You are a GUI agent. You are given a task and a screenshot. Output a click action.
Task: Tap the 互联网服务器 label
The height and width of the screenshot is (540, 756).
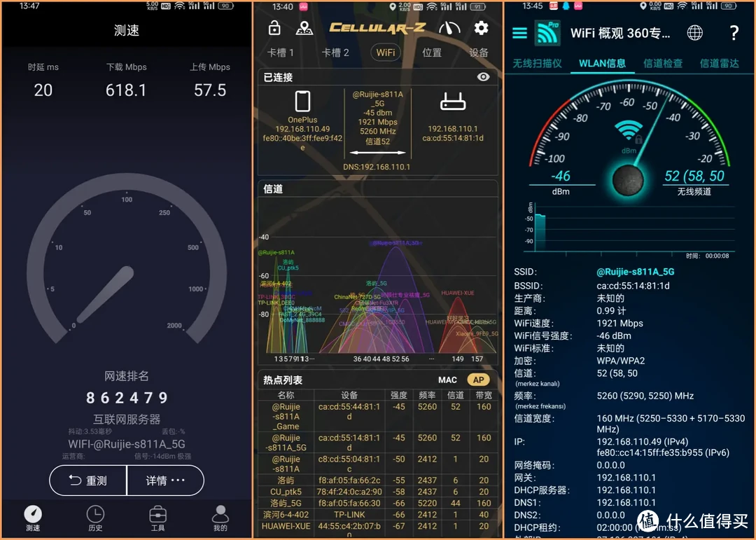(127, 419)
